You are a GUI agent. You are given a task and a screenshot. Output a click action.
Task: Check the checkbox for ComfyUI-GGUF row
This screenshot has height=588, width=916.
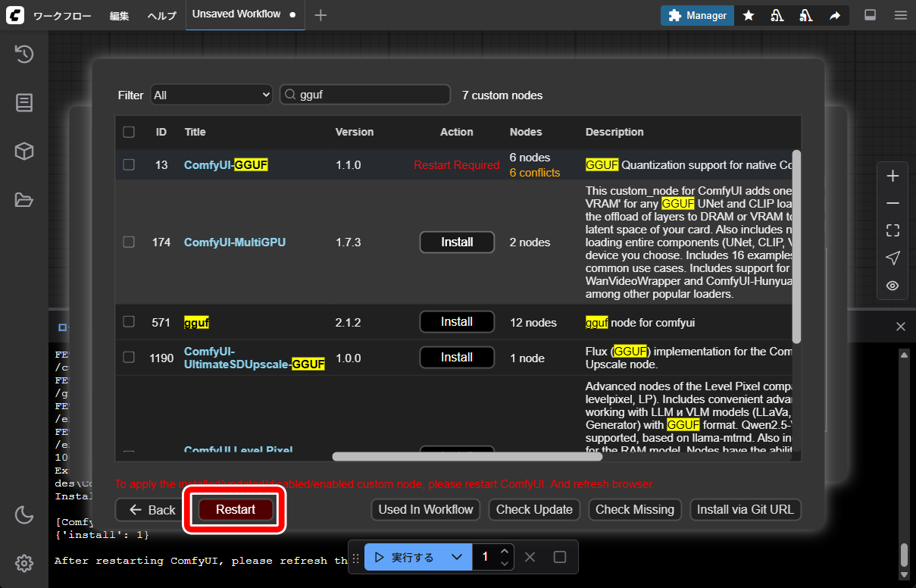pos(129,164)
